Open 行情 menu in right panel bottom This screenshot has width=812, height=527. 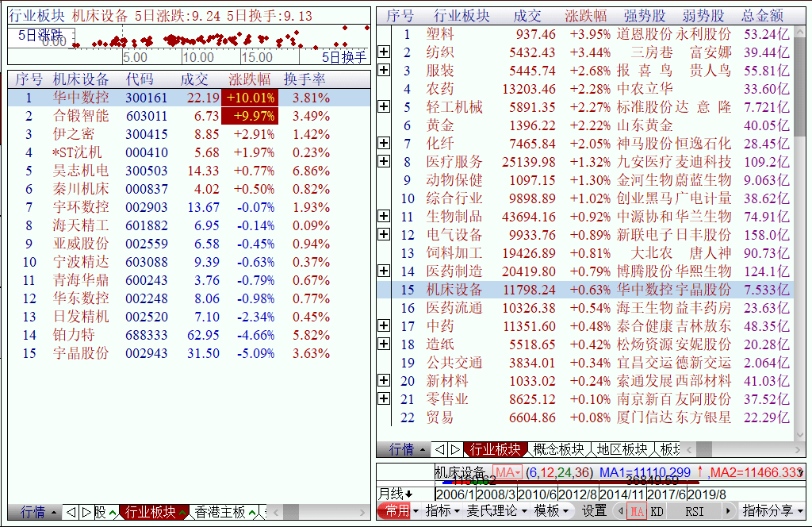(x=404, y=448)
